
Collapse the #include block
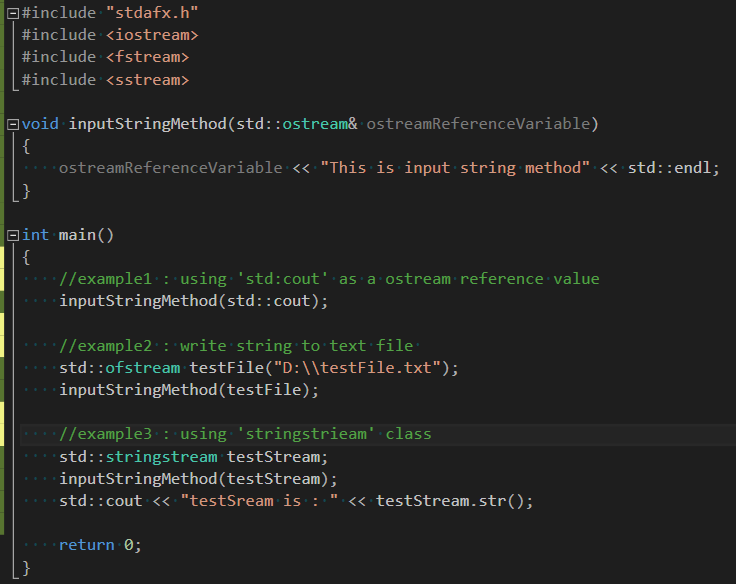pos(13,13)
